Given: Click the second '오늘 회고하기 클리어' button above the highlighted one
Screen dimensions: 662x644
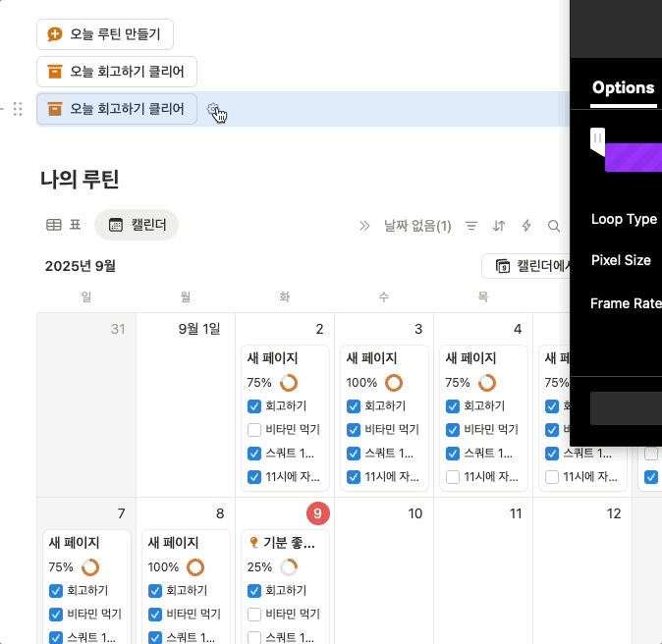Looking at the screenshot, I should [117, 72].
